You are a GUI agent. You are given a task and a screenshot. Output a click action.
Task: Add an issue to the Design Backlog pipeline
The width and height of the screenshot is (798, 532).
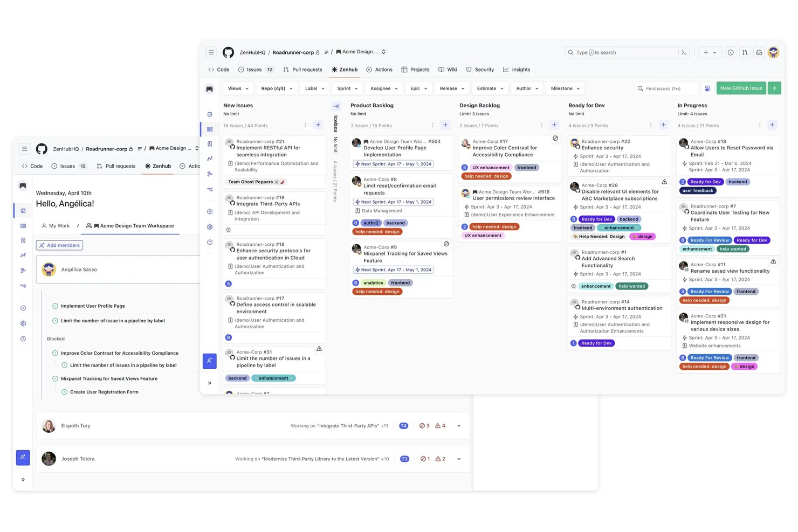(x=554, y=125)
